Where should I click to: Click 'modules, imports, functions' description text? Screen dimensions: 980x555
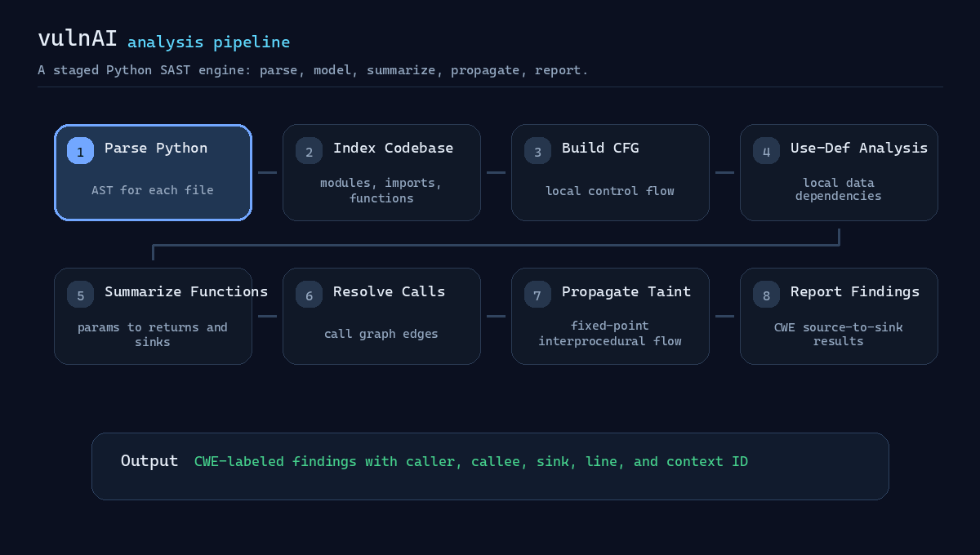(x=381, y=190)
